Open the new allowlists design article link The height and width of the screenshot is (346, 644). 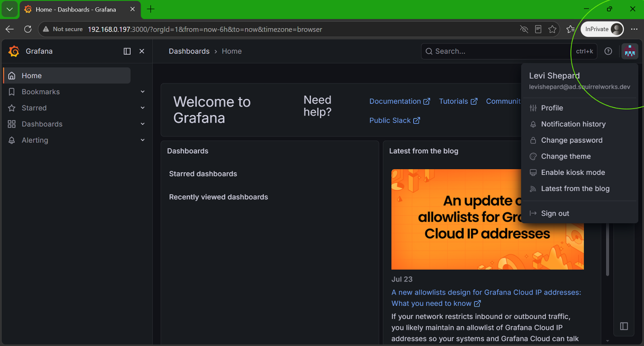tap(486, 298)
